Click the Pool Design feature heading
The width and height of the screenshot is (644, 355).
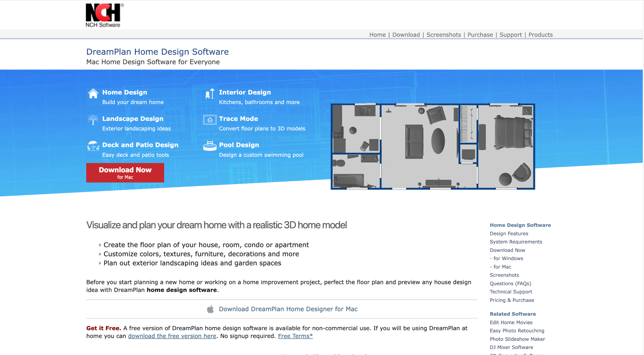point(239,145)
